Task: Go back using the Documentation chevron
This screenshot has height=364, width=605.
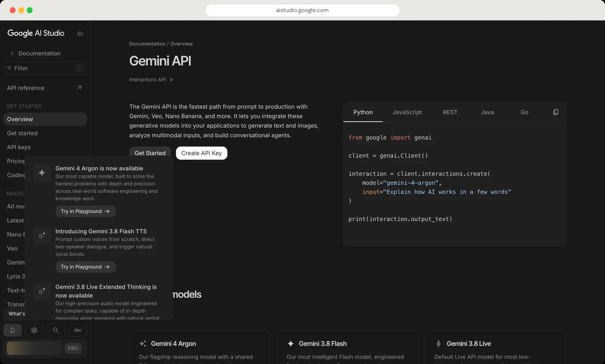Action: 12,53
